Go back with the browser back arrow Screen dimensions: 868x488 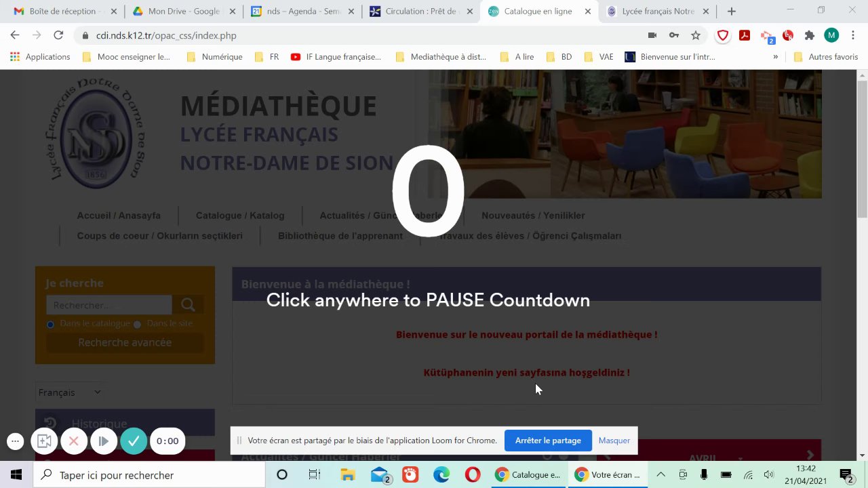[x=15, y=35]
